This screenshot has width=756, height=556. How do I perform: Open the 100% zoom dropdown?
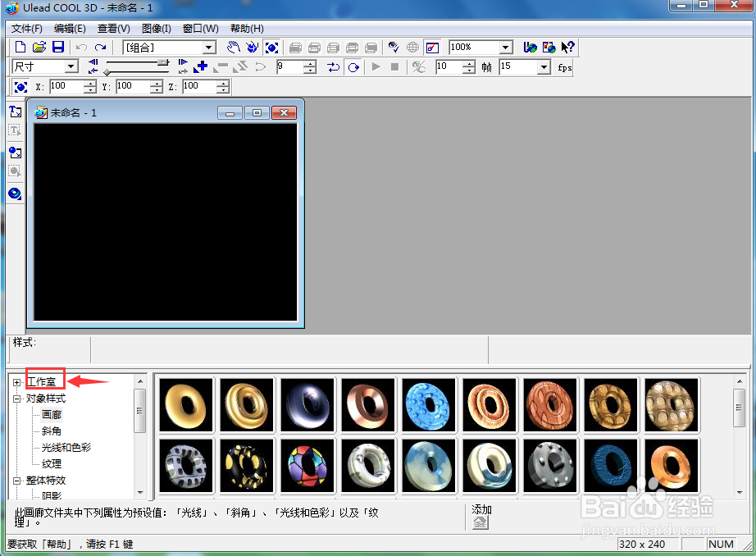click(505, 48)
